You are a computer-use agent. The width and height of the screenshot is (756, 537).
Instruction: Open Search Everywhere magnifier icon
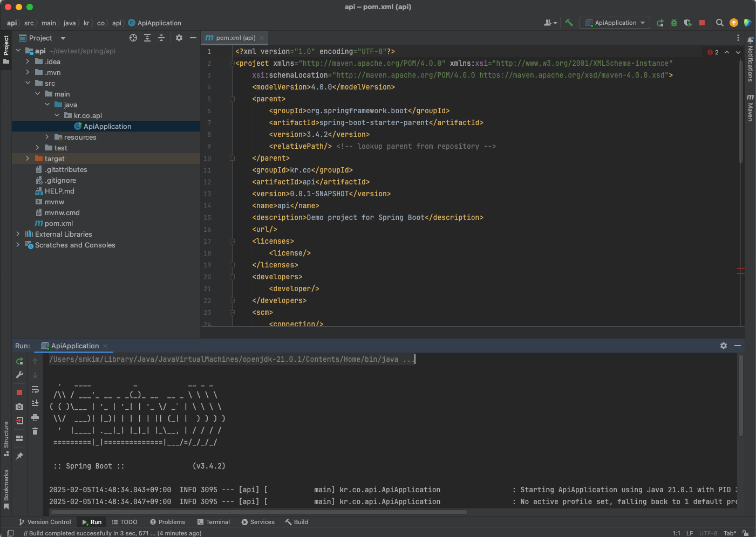tap(720, 23)
